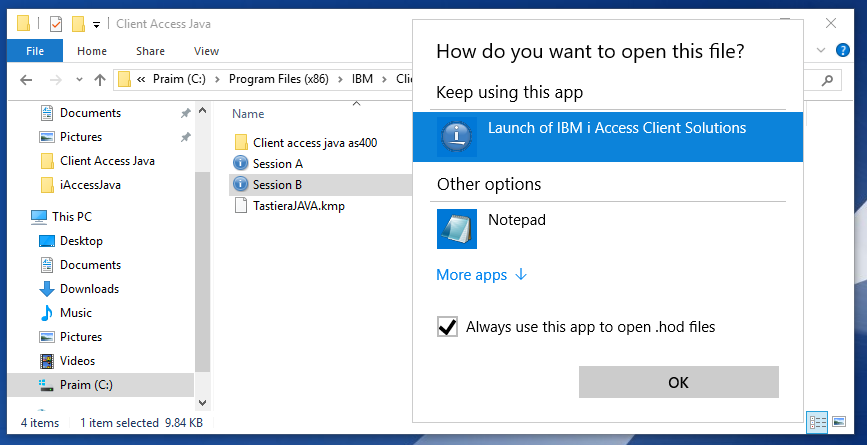
Task: Open pinned Documents in Quick access
Action: (x=90, y=113)
